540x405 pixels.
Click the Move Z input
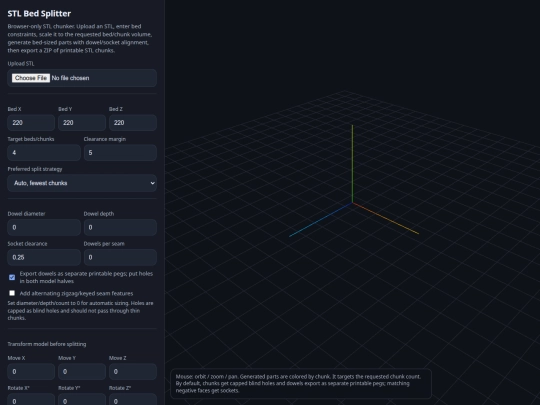(x=133, y=372)
